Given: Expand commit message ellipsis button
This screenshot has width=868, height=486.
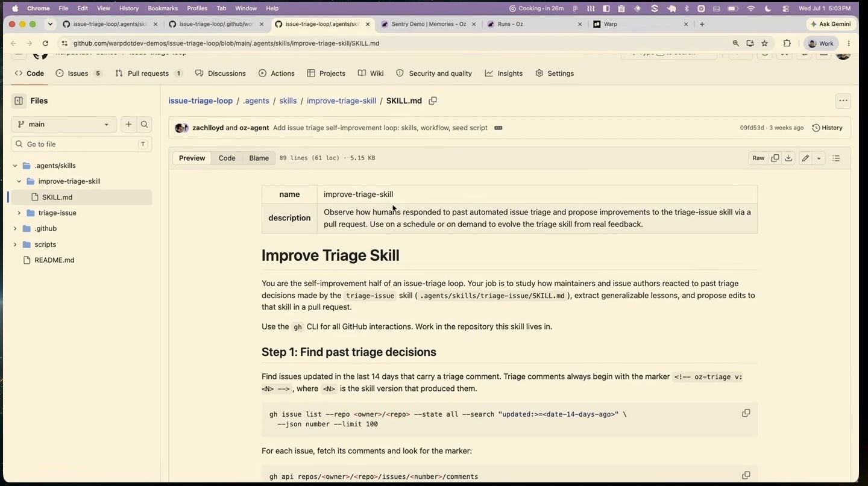Looking at the screenshot, I should click(x=498, y=128).
